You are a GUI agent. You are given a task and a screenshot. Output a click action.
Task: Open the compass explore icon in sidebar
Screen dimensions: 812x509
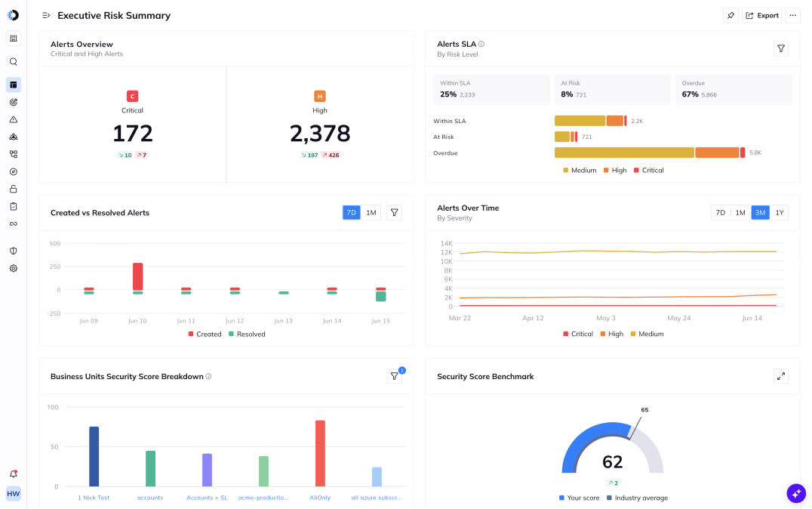click(14, 171)
